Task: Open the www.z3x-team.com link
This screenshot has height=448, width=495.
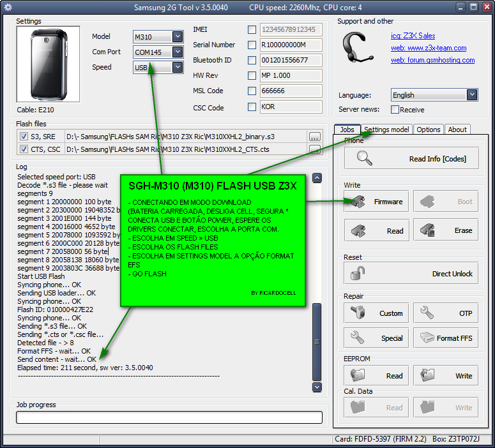Action: tap(429, 48)
